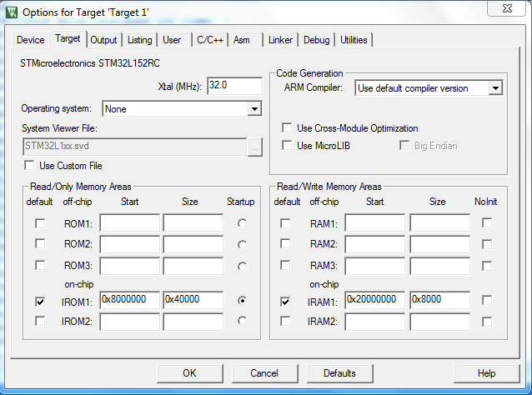The image size is (532, 395).
Task: Uncheck the IRAM1 default checkbox
Action: 285,302
